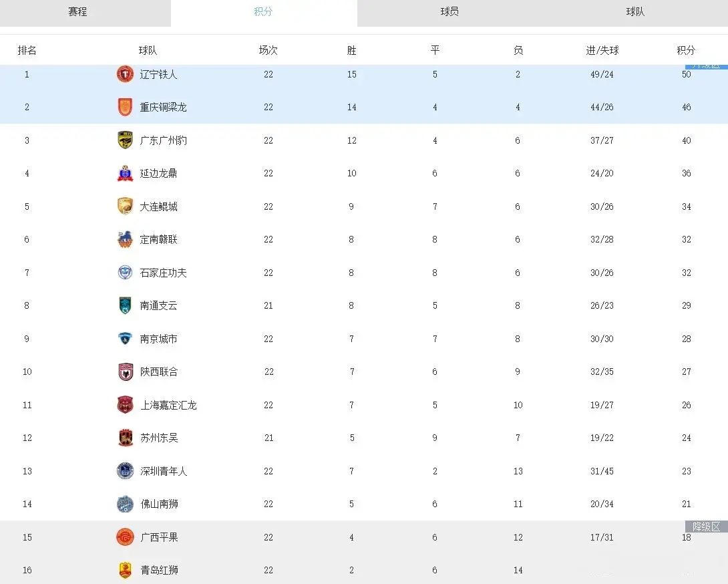Switch to the 球队 tab
Image resolution: width=728 pixels, height=584 pixels.
[x=634, y=11]
